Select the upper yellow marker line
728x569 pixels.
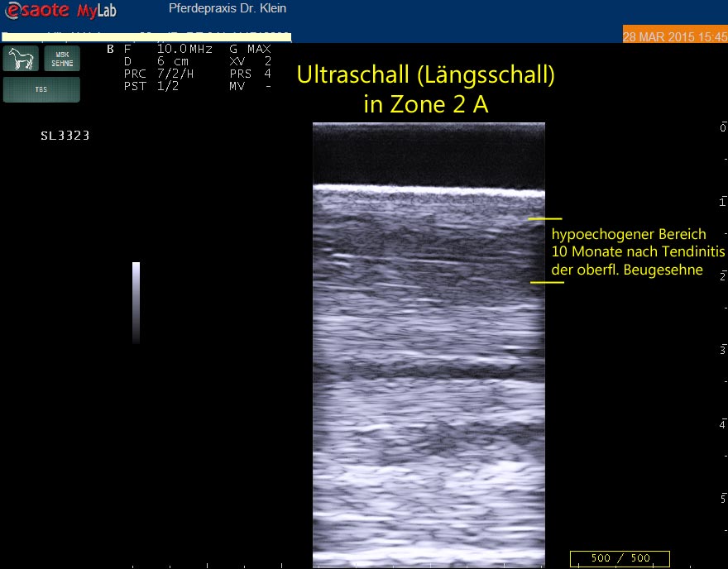pos(545,219)
